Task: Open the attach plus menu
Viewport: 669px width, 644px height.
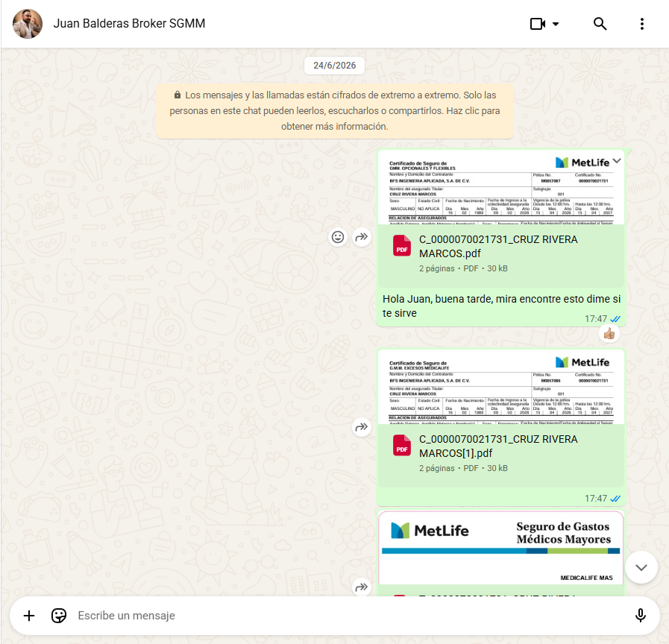Action: point(29,616)
